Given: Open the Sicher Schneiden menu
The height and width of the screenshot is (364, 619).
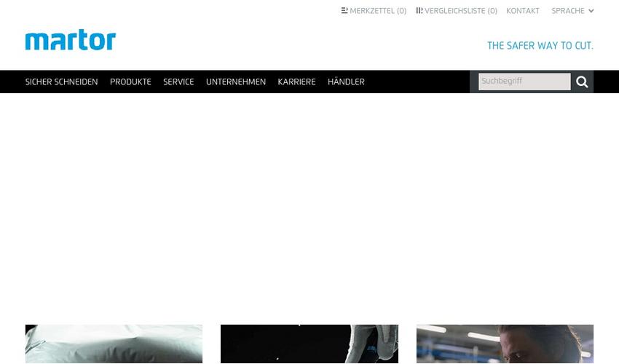Looking at the screenshot, I should [x=62, y=82].
